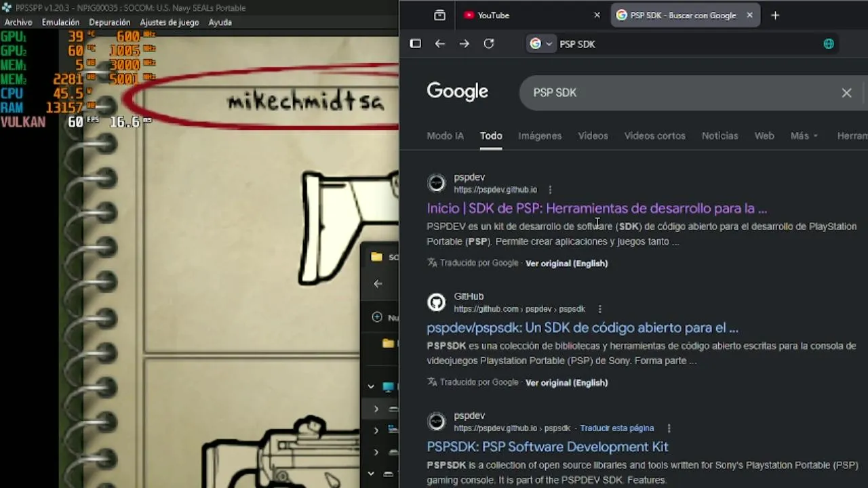The width and height of the screenshot is (868, 488).
Task: Click folder icon in File Explorer address row
Action: coord(388,344)
